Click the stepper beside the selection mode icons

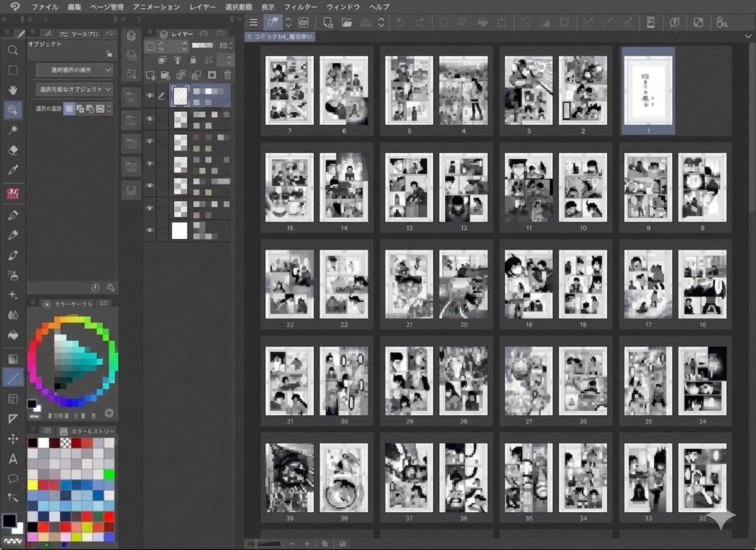click(x=109, y=109)
